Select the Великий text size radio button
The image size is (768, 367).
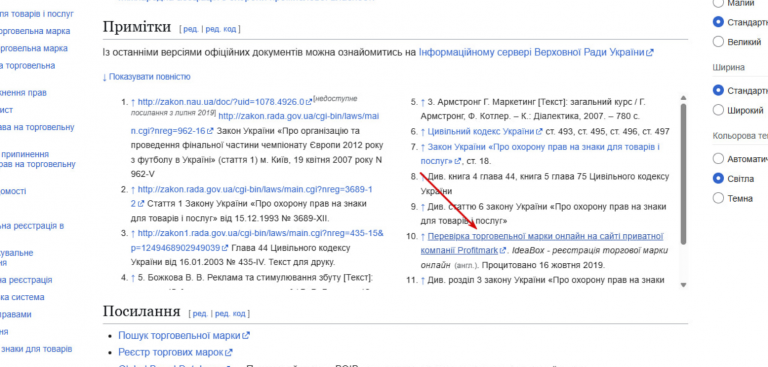point(718,42)
